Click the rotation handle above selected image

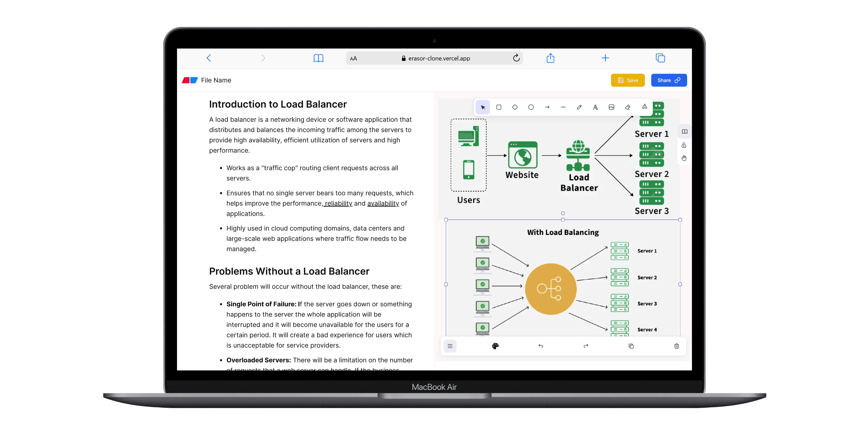coord(563,213)
